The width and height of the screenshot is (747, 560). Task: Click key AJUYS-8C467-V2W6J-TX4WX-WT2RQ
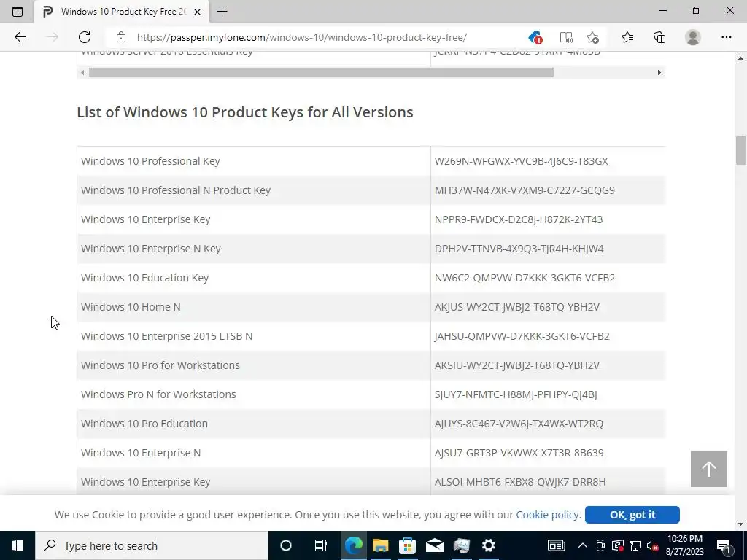click(x=519, y=424)
